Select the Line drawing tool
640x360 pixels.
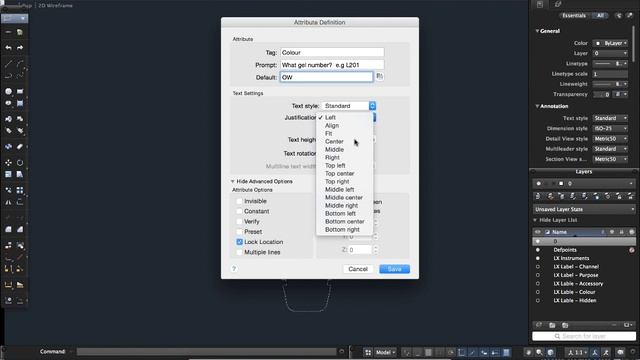(8, 64)
